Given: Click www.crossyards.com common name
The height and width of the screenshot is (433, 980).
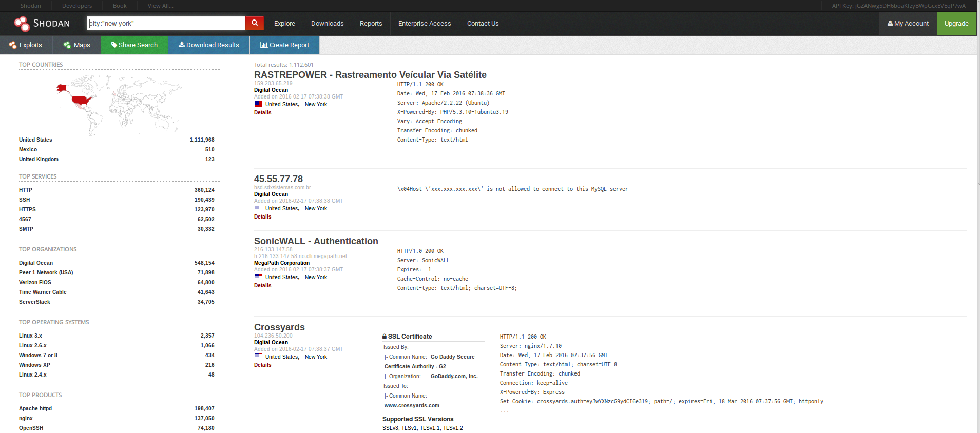Looking at the screenshot, I should [412, 405].
